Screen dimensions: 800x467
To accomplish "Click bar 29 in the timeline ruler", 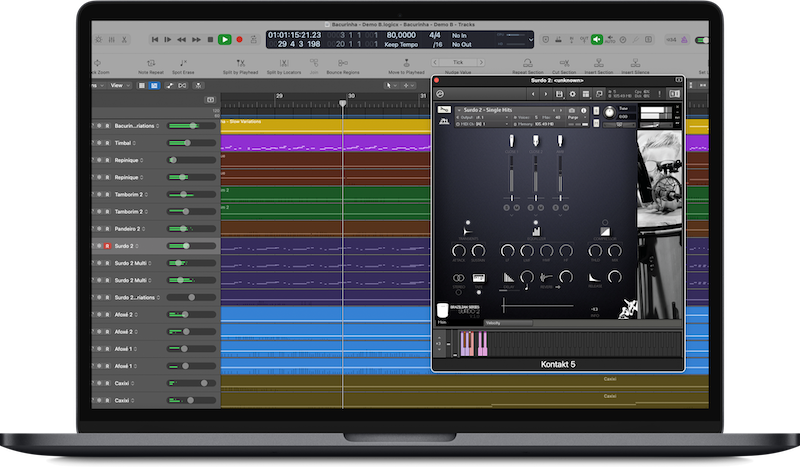I will click(x=279, y=96).
